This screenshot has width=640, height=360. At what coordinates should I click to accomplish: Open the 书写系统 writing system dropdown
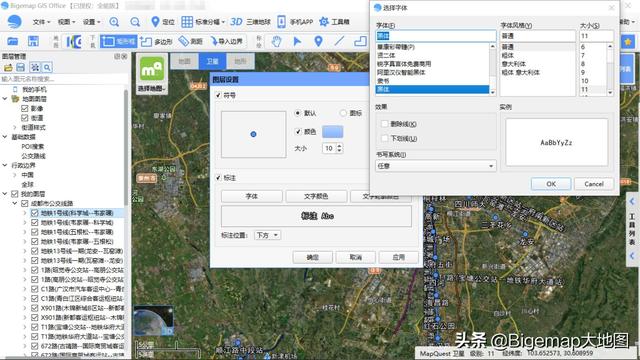pos(436,166)
